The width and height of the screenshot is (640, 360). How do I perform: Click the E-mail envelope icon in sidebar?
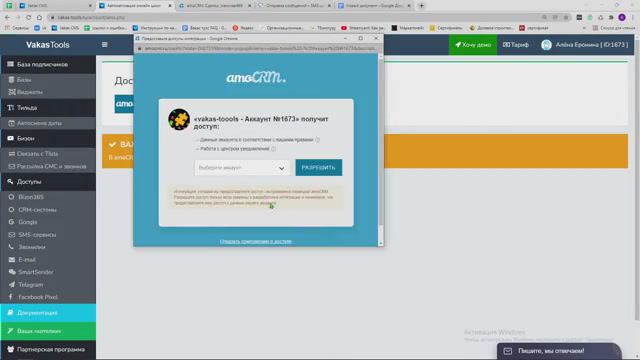(x=11, y=260)
